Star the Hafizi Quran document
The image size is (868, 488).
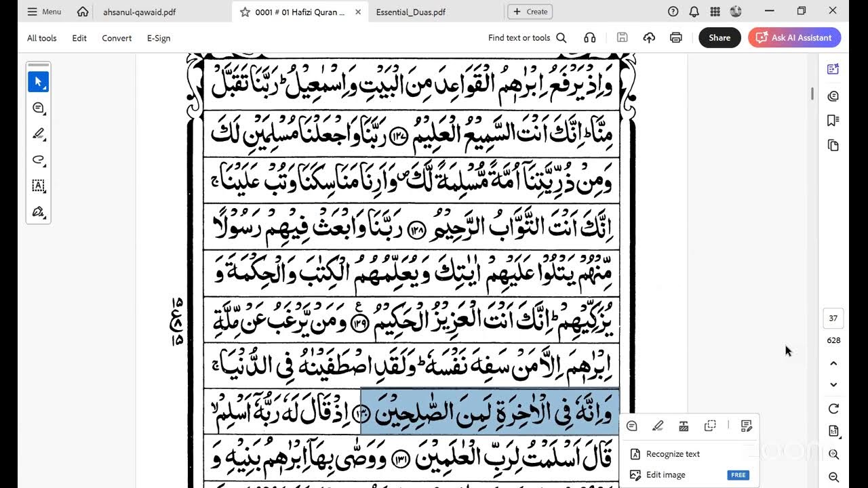[245, 12]
